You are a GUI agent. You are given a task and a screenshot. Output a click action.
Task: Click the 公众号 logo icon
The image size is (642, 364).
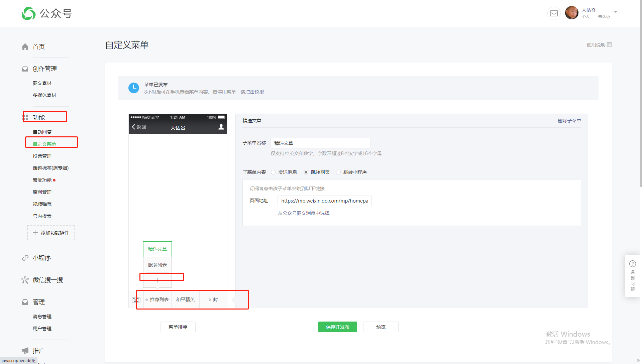tap(29, 13)
